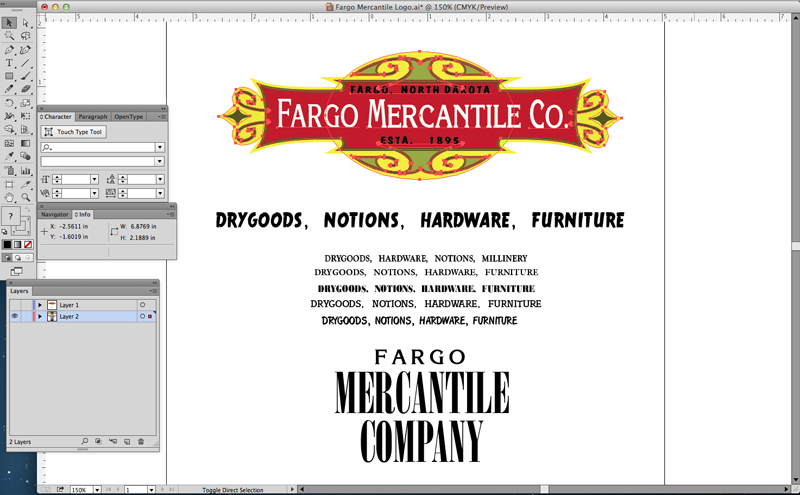Switch to the Paragraph tab
Image resolution: width=800 pixels, height=495 pixels.
(93, 117)
